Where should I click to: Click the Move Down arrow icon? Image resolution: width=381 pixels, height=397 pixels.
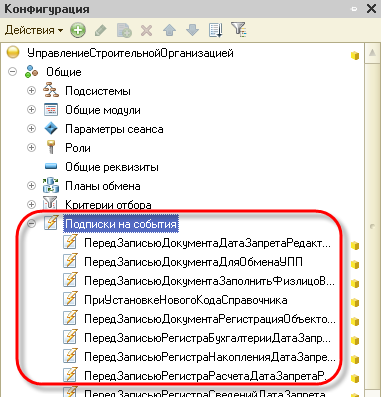[x=192, y=30]
